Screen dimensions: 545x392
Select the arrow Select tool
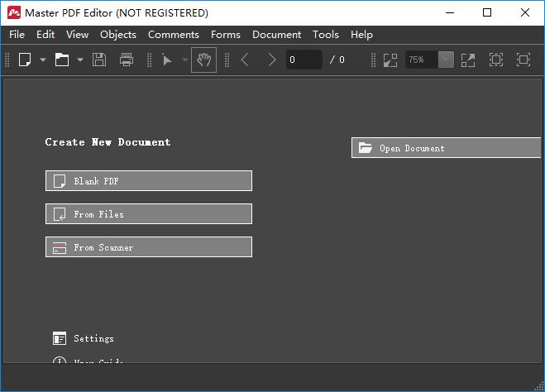click(167, 60)
